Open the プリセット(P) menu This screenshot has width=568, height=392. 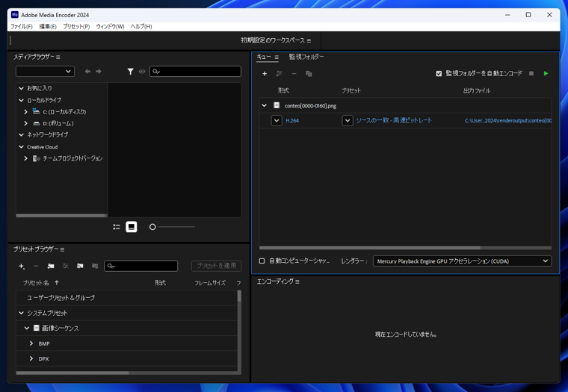pos(76,26)
